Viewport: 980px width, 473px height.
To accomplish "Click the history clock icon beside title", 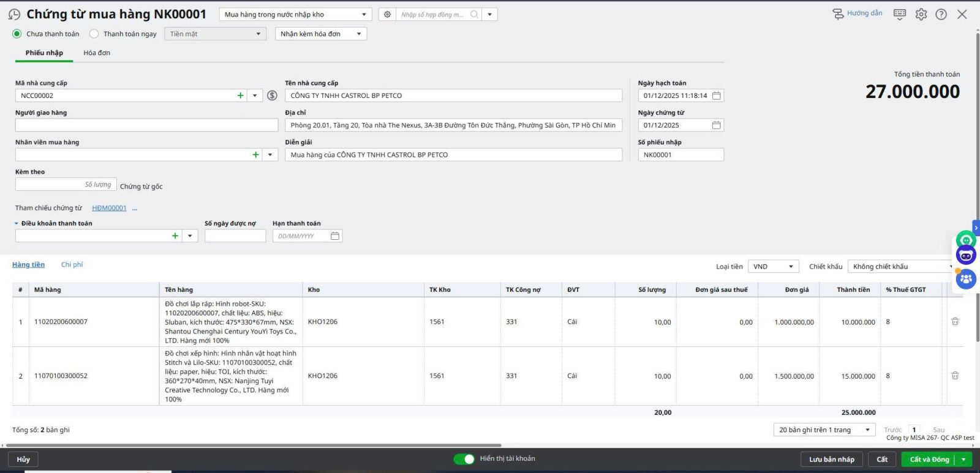I will (14, 14).
